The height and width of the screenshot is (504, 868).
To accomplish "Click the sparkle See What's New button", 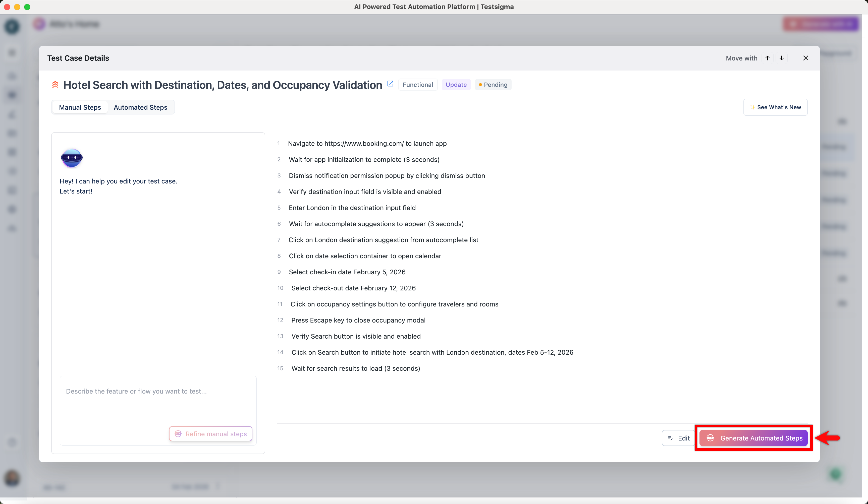I will [775, 107].
